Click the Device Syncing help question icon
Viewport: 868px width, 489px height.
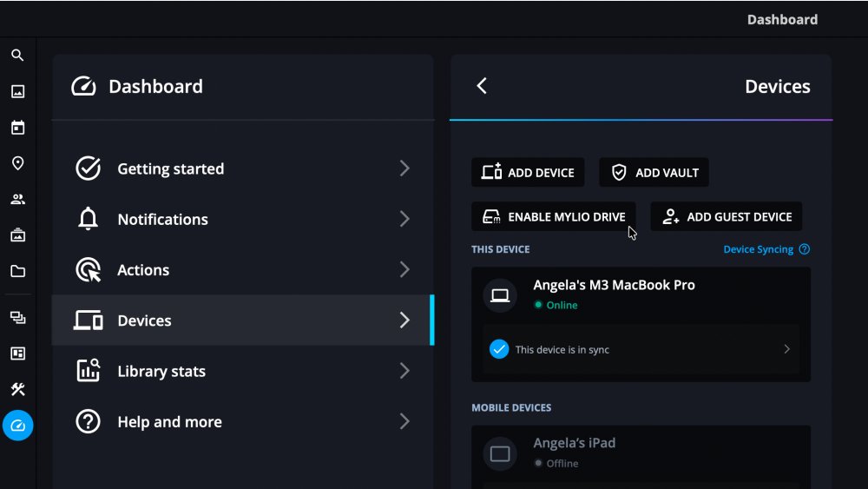click(805, 249)
